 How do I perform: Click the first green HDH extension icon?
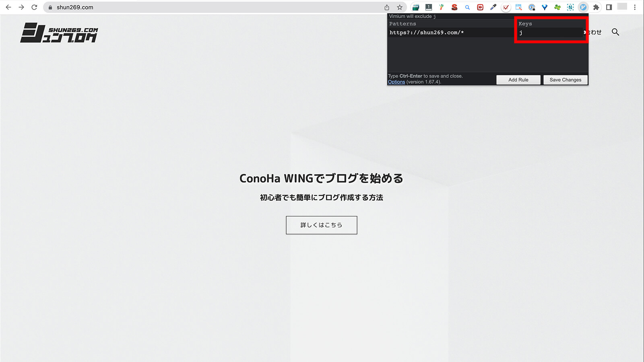click(416, 7)
